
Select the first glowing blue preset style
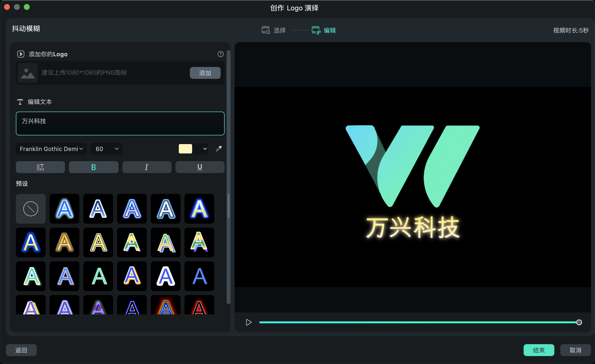click(65, 208)
